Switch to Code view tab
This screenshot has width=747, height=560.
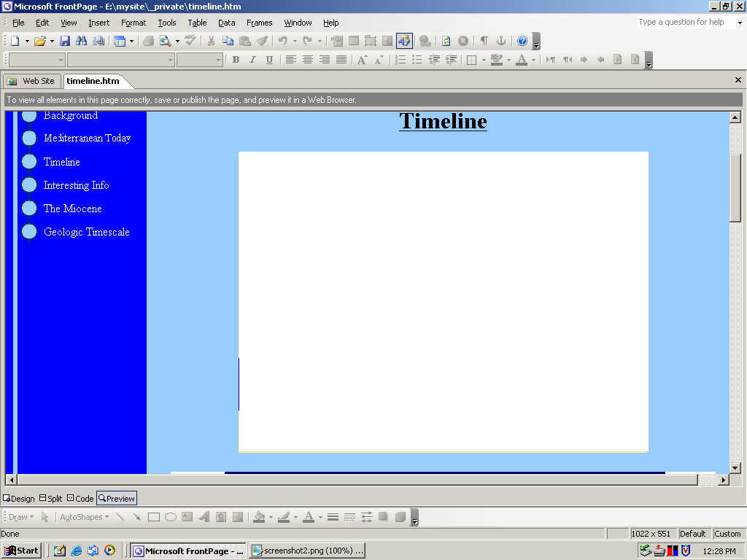pos(80,499)
